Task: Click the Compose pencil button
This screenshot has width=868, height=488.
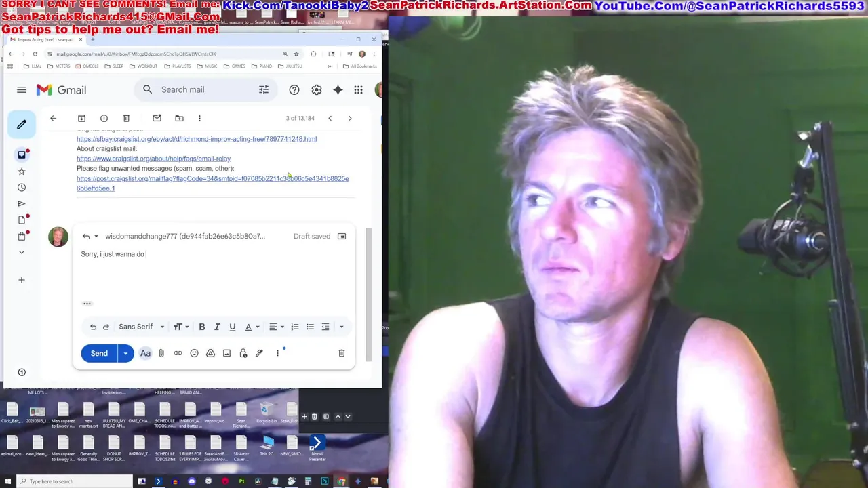Action: (x=22, y=124)
